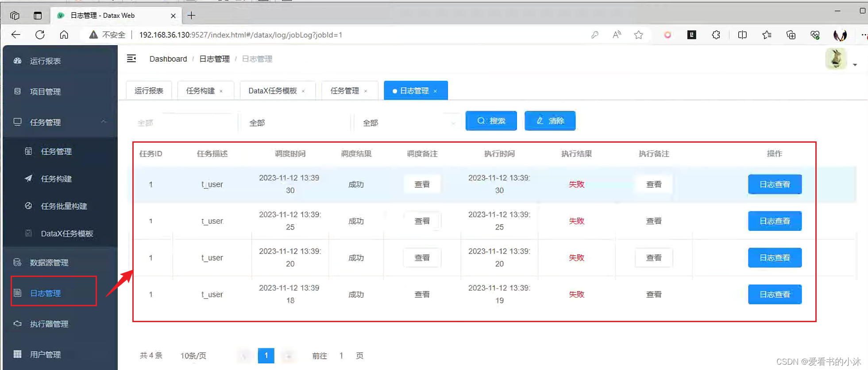Switch to the DataX任务模板 tab
Viewport: 868px width, 370px height.
[273, 90]
